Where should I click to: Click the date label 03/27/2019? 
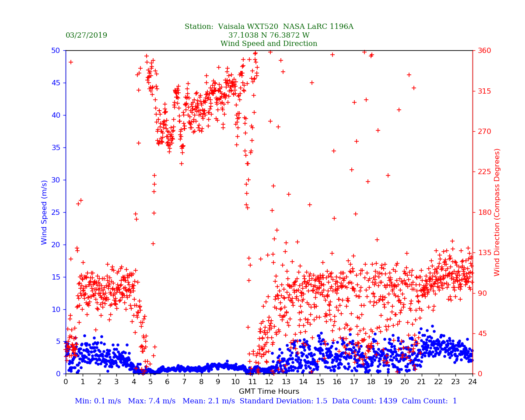click(x=86, y=35)
